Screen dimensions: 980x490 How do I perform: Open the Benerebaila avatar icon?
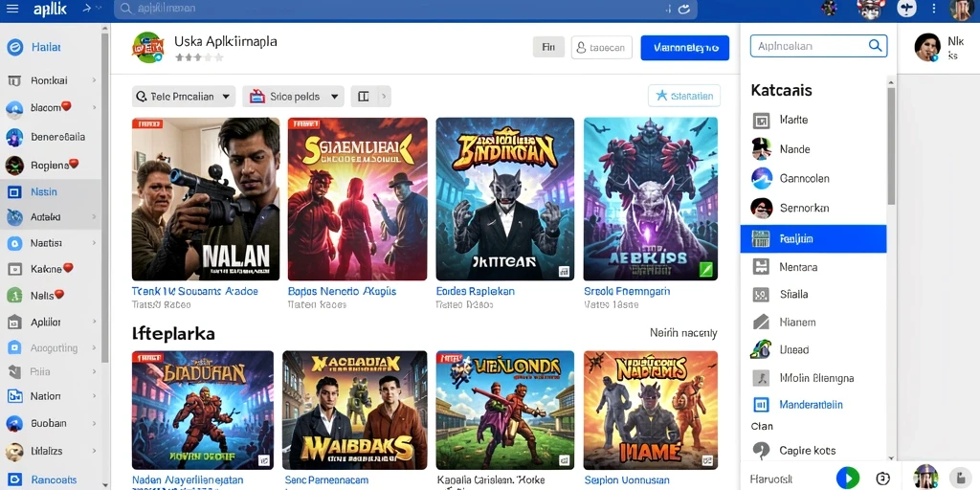pos(14,137)
